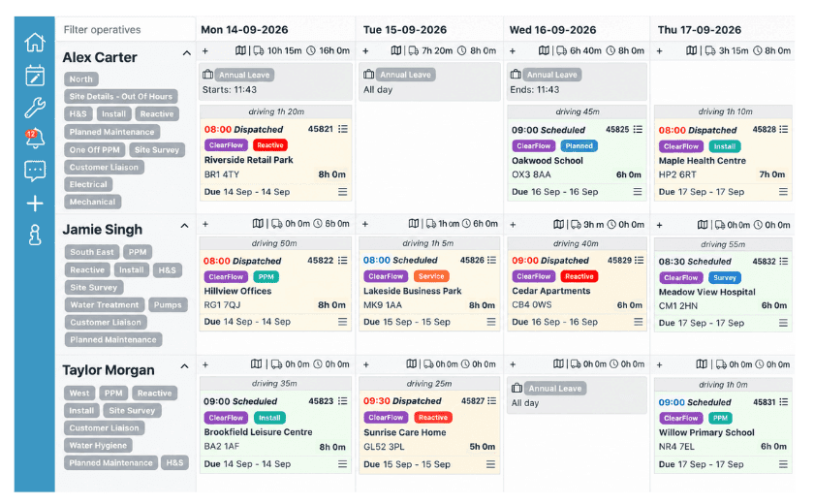Viewport: 814px width, 504px height.
Task: Open hamburger menu on Riverside Retail Park card
Action: pyautogui.click(x=343, y=192)
